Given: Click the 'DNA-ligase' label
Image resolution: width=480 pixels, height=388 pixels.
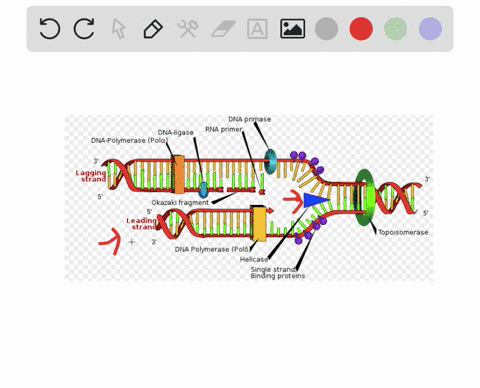Looking at the screenshot, I should tap(176, 132).
